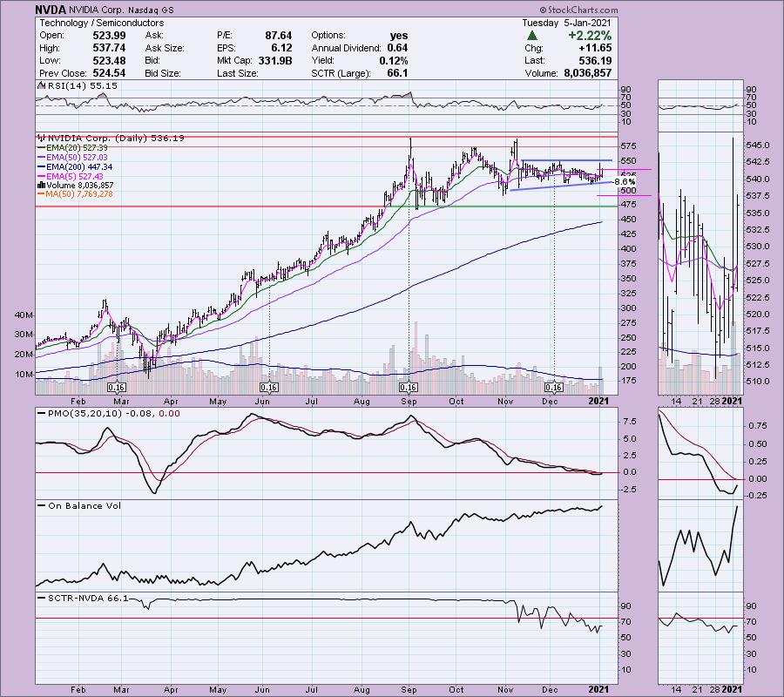784x697 pixels.
Task: Click the 575 price axis label
Action: (x=629, y=146)
